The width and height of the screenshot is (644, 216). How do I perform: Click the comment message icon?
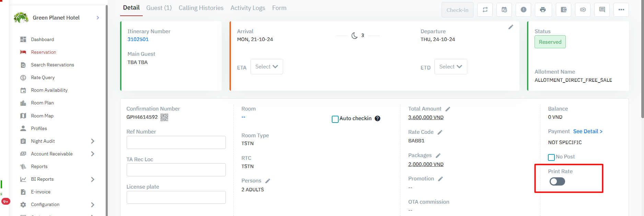pos(602,10)
